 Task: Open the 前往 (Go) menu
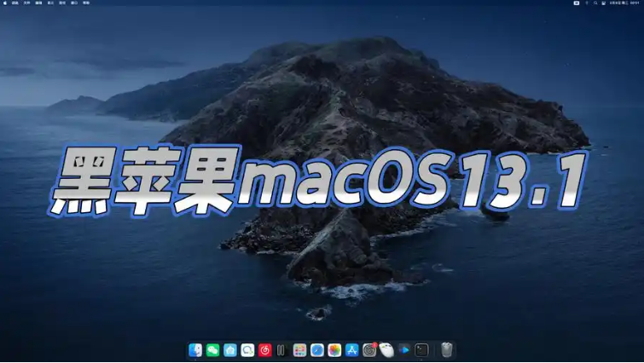tap(62, 3)
